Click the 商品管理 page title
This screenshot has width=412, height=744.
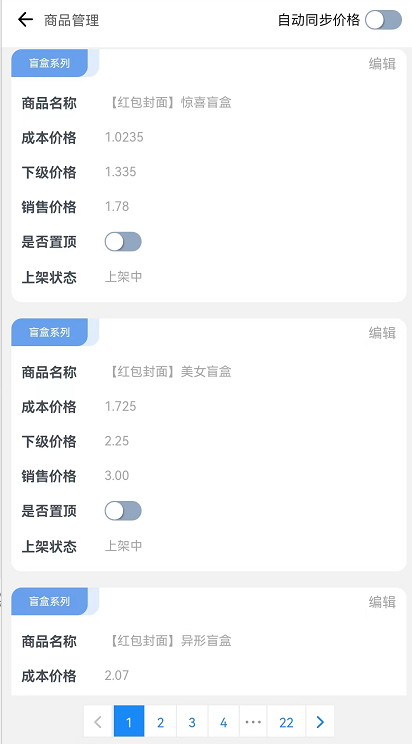(72, 20)
